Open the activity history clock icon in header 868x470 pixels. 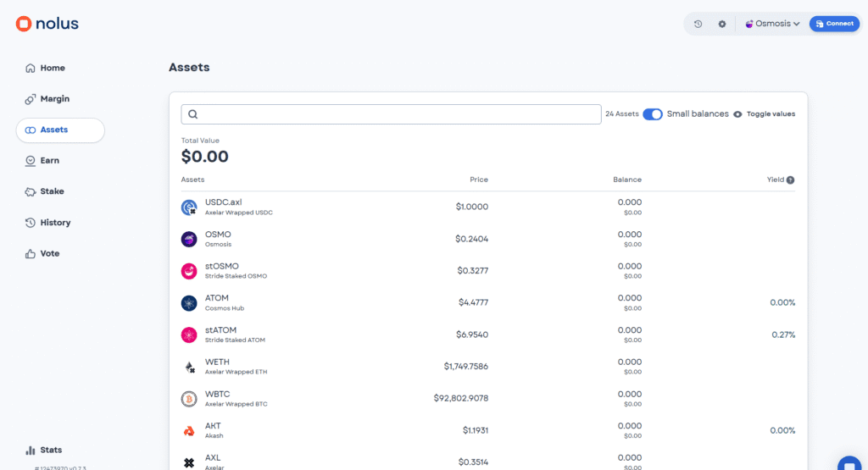click(698, 24)
